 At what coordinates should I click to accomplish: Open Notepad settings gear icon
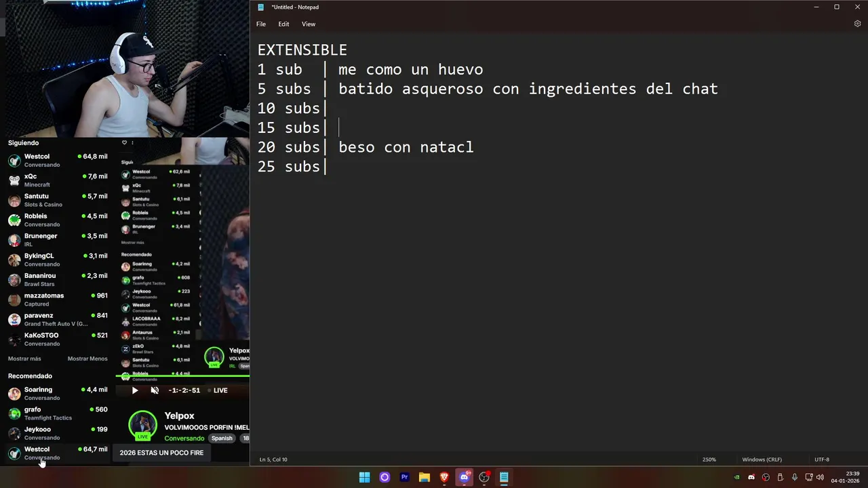click(857, 24)
